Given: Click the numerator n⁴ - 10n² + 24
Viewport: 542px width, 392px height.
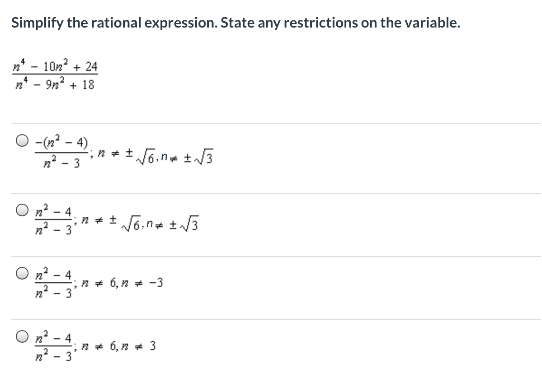Looking at the screenshot, I should (55, 66).
